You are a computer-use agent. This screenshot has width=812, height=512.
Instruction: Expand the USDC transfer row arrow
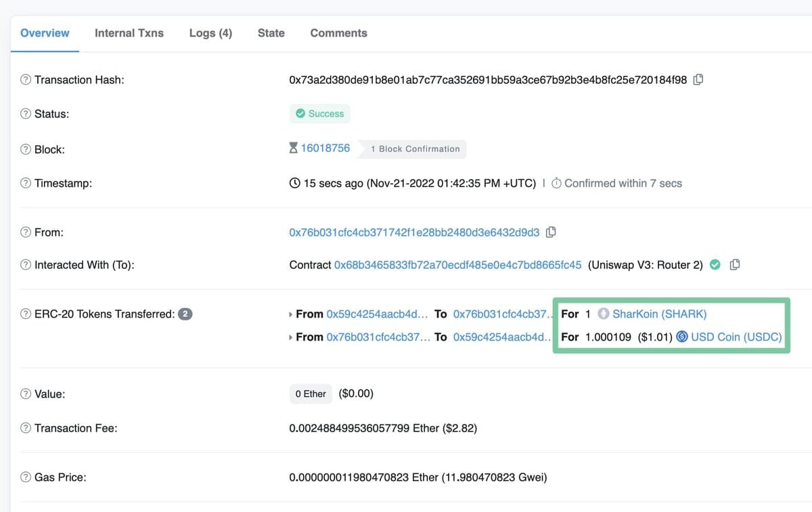(291, 337)
